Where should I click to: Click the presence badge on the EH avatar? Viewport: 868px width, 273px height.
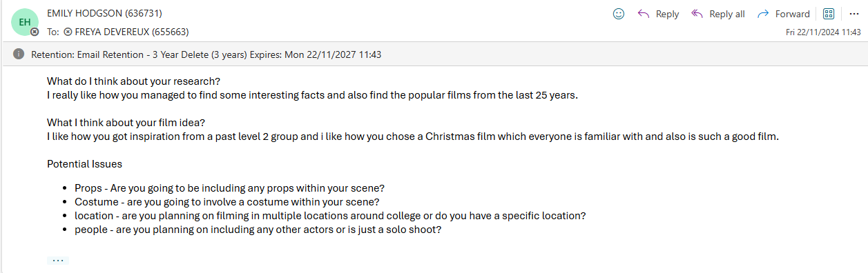(x=35, y=32)
